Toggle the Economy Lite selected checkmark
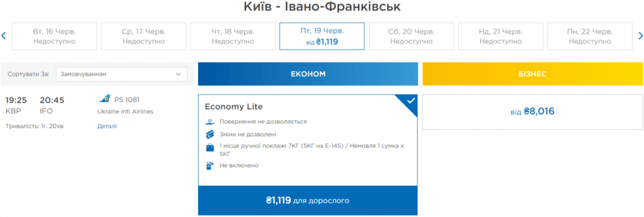Image resolution: width=644 pixels, height=217 pixels. pos(410,101)
